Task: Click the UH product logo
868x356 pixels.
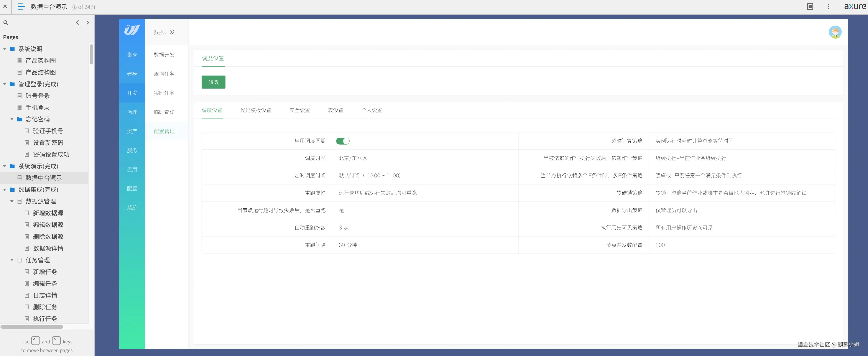Action: click(132, 30)
